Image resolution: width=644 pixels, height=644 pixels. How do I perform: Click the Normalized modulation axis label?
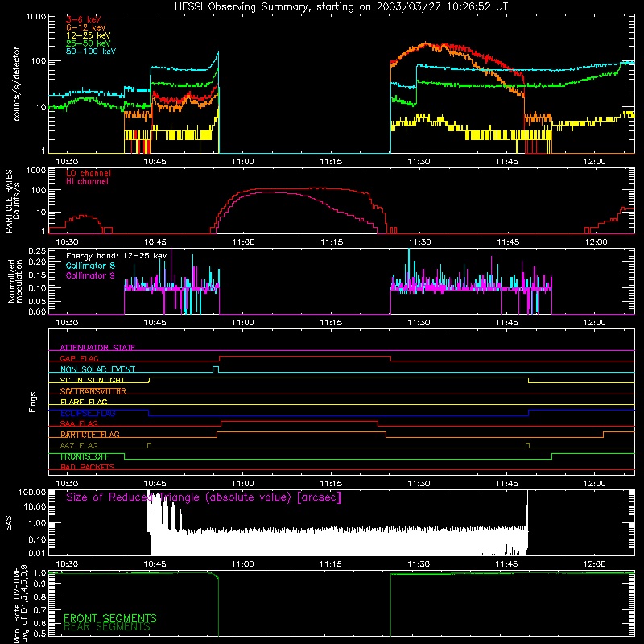[14, 281]
